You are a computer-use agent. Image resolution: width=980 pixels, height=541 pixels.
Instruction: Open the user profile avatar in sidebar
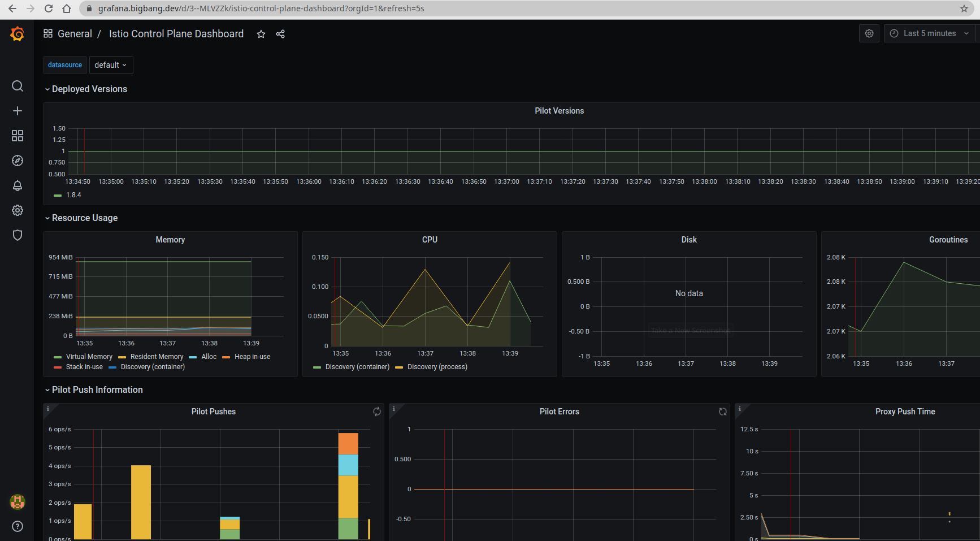point(18,501)
